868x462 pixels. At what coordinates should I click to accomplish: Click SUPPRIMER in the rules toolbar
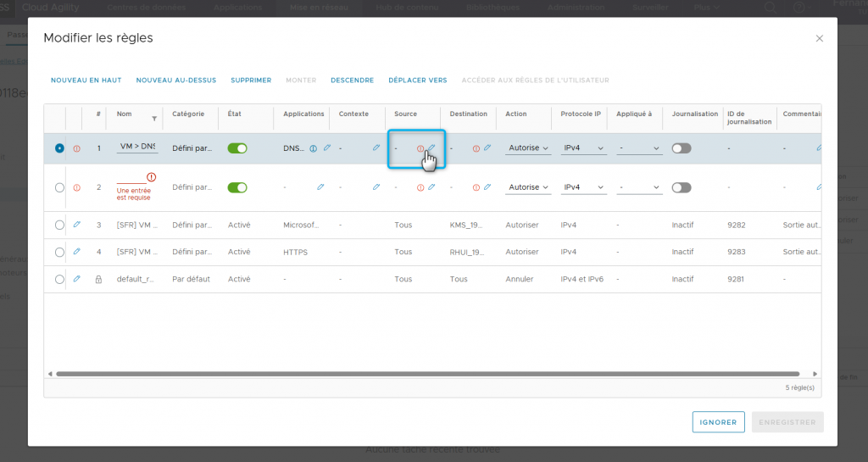click(x=251, y=81)
